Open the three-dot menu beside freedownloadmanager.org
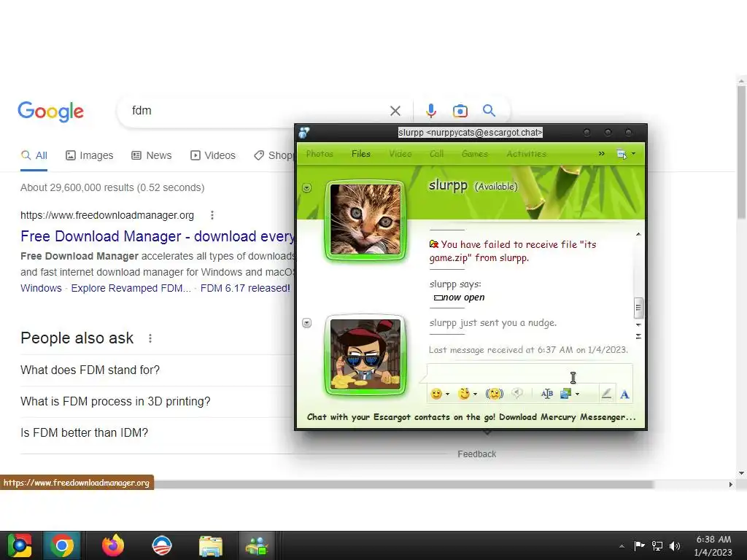The image size is (747, 560). tap(212, 215)
